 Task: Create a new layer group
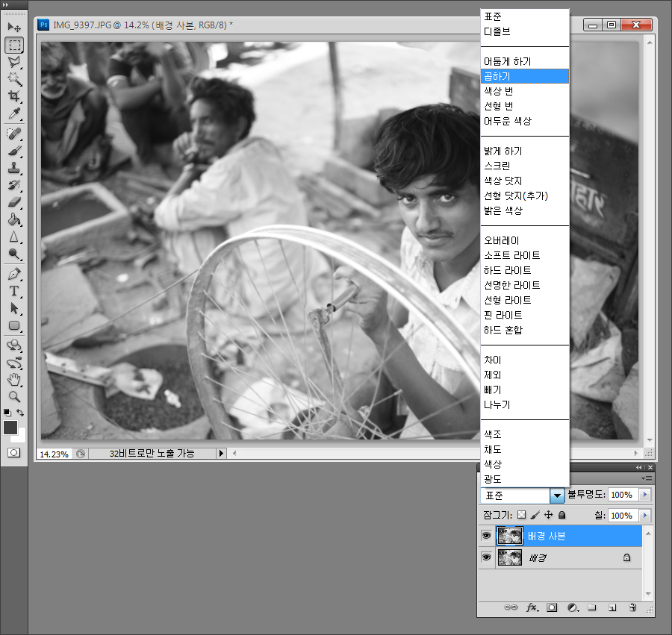point(592,607)
